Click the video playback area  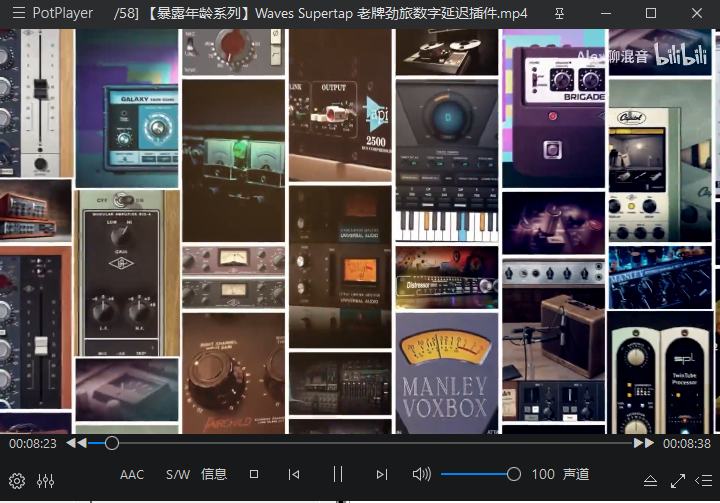[x=360, y=231]
